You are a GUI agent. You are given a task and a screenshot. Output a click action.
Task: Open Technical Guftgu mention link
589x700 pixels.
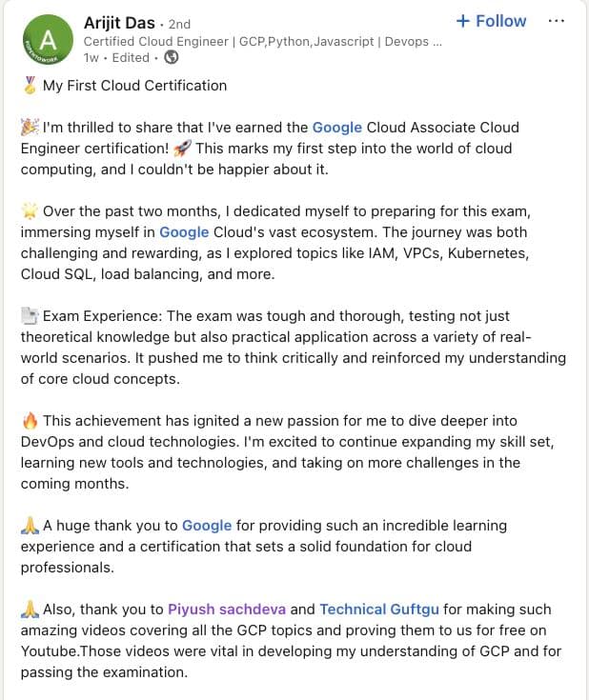tap(379, 610)
